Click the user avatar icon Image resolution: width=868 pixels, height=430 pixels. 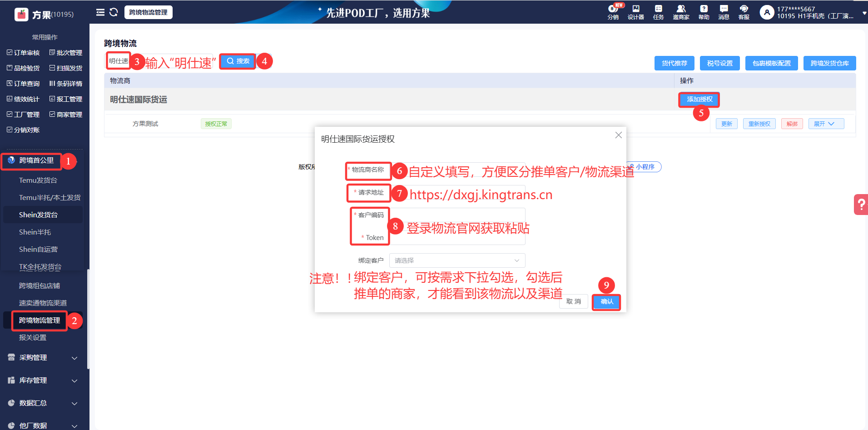click(x=767, y=12)
